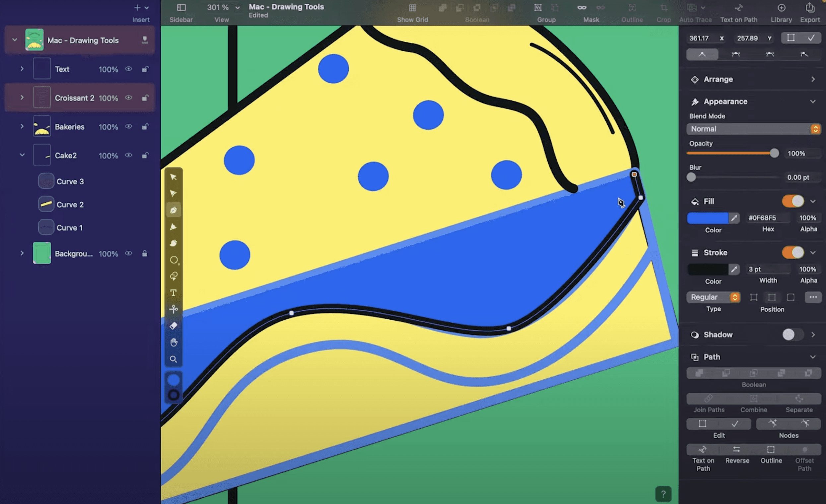This screenshot has height=504, width=826.
Task: Click the Outline icon in top toolbar
Action: point(632,8)
